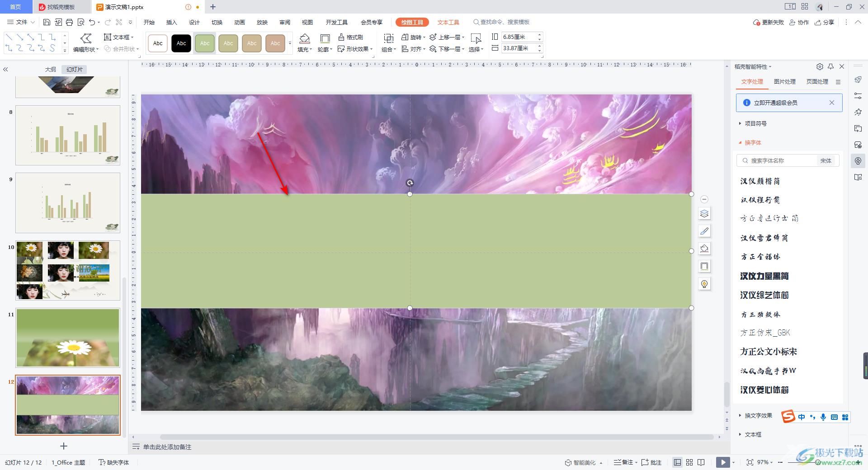This screenshot has height=470, width=868.
Task: Select the white Abc shape style
Action: pyautogui.click(x=158, y=43)
